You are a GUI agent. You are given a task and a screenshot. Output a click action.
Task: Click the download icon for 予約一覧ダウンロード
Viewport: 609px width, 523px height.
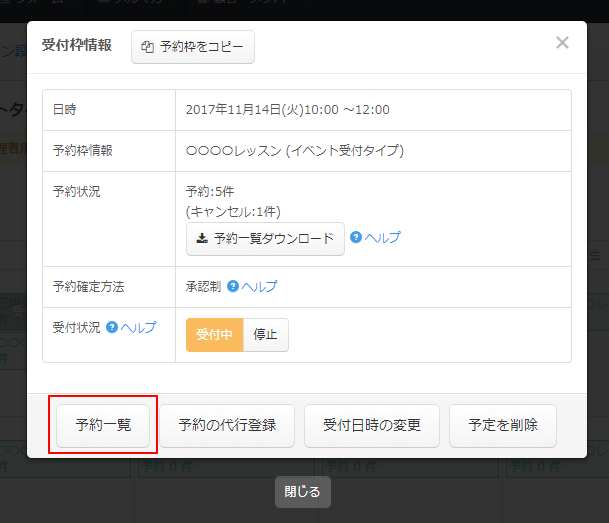202,238
